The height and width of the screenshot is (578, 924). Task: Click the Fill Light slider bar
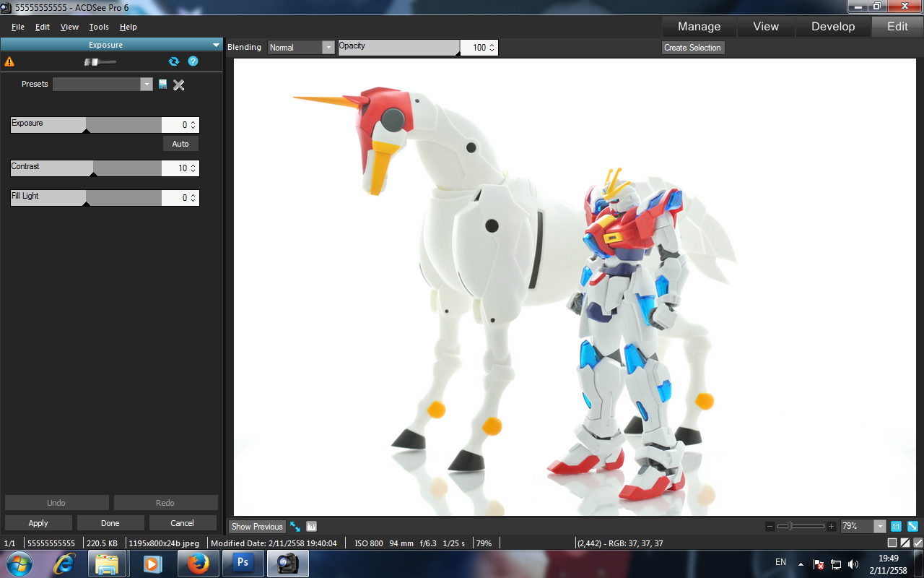coord(86,198)
